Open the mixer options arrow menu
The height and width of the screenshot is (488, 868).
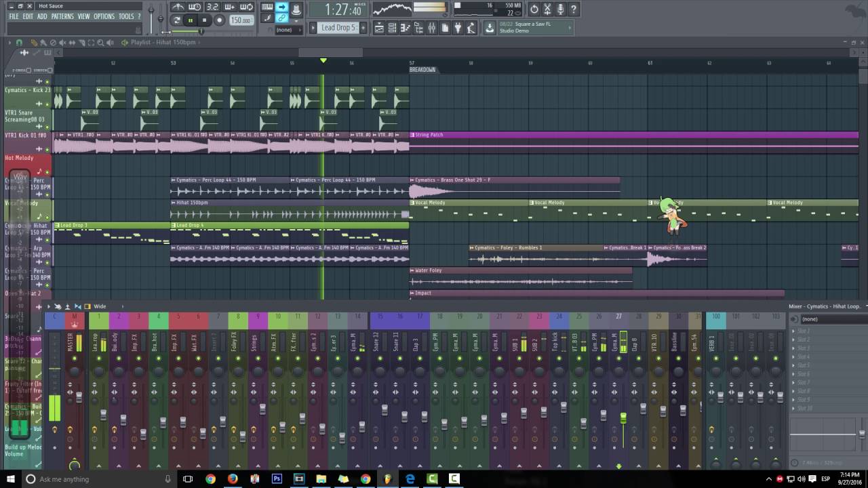[x=49, y=306]
